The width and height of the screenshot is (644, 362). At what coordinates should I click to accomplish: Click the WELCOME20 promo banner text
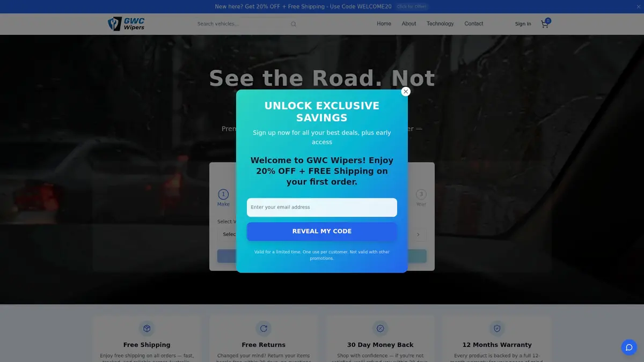pyautogui.click(x=303, y=6)
